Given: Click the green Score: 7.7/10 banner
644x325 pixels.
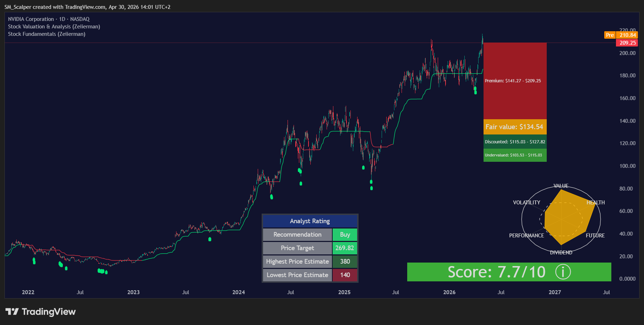Looking at the screenshot, I should coord(509,272).
